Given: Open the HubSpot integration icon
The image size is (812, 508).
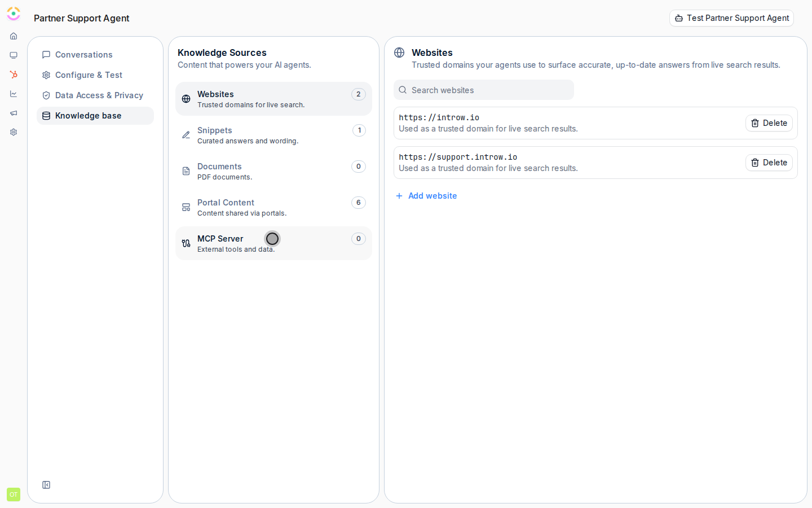Looking at the screenshot, I should [x=14, y=75].
